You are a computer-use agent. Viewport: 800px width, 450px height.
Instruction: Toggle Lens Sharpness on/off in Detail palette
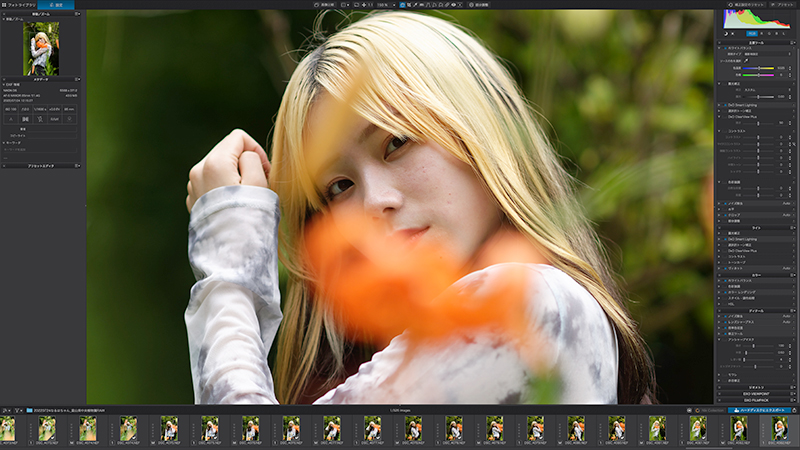pyautogui.click(x=726, y=322)
